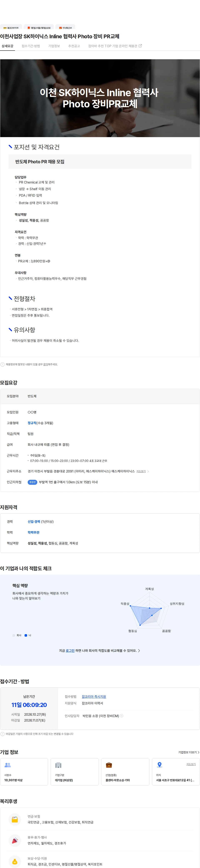Click the 반도체 Photo PR 채용 모집 heading
Screen dimensions: 200x868
(40, 162)
